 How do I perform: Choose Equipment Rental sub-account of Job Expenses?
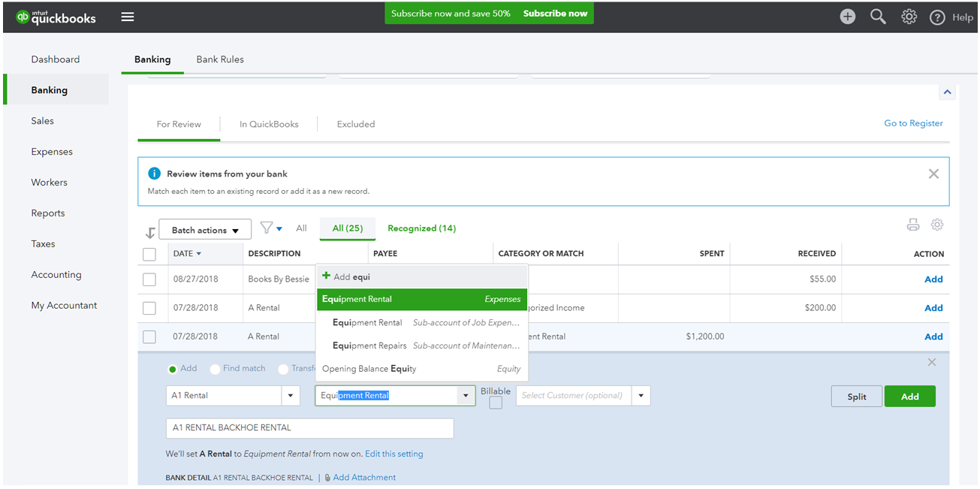pos(422,322)
